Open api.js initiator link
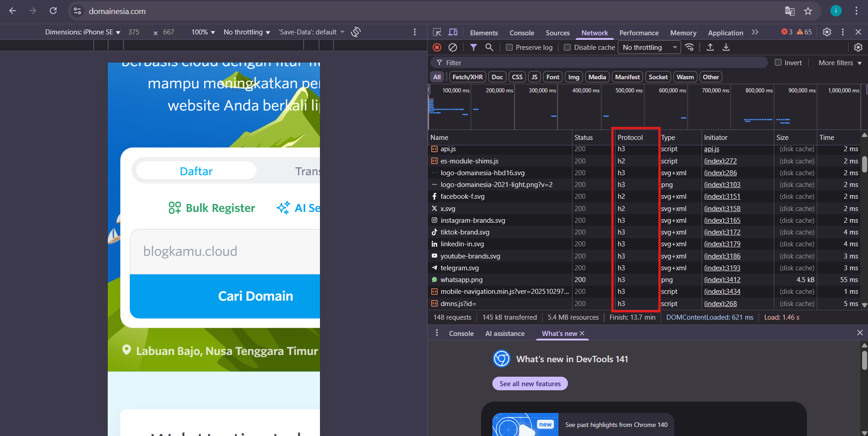Screen dimensions: 868x436 (x=711, y=149)
